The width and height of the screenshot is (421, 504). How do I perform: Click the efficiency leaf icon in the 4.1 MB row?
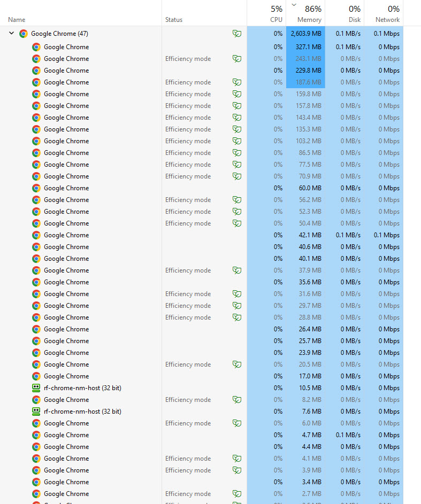coord(237,459)
